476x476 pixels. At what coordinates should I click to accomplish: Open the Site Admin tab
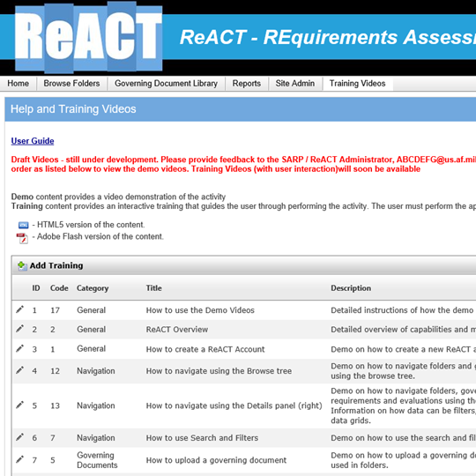(x=295, y=83)
